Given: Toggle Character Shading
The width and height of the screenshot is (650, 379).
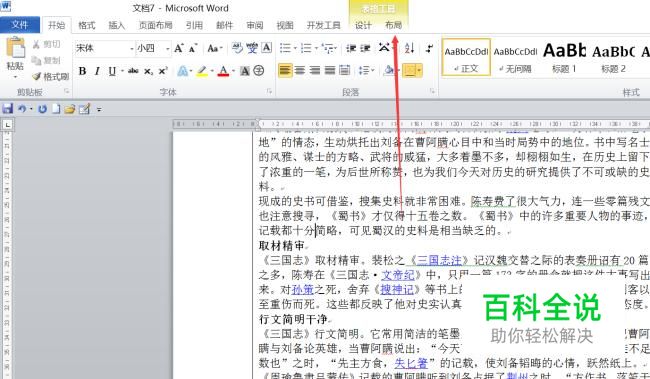Looking at the screenshot, I should (x=245, y=71).
